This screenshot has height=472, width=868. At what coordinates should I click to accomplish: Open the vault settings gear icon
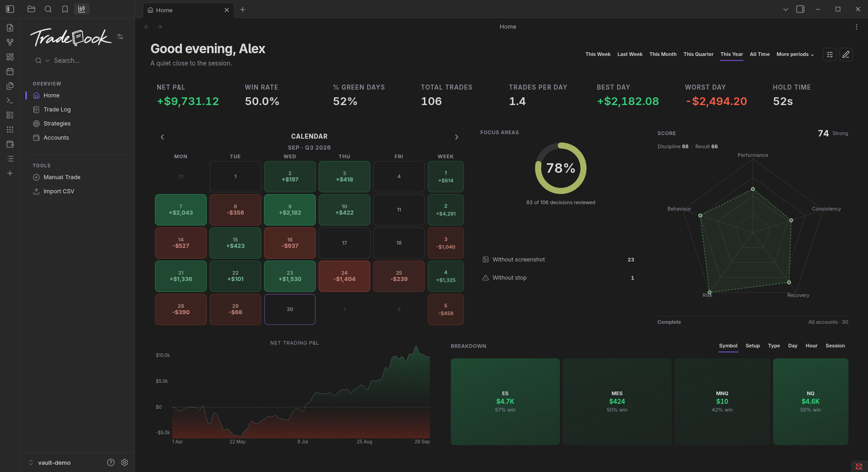[125, 462]
